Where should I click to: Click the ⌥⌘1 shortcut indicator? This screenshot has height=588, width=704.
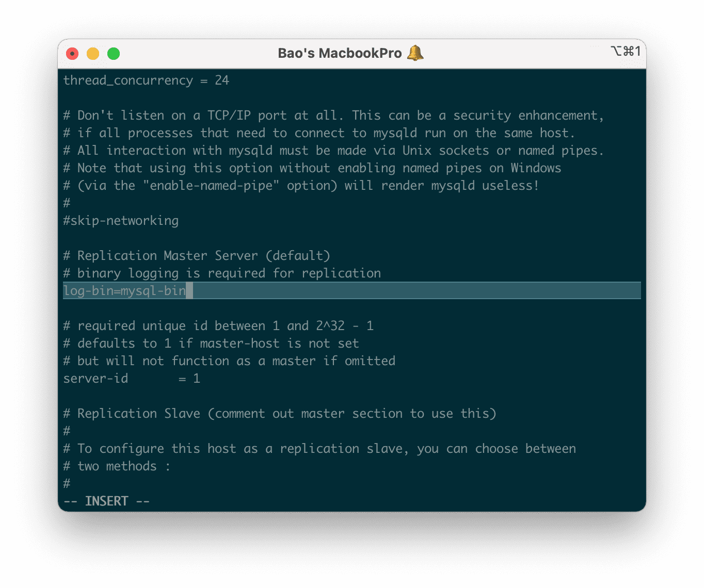pos(625,51)
